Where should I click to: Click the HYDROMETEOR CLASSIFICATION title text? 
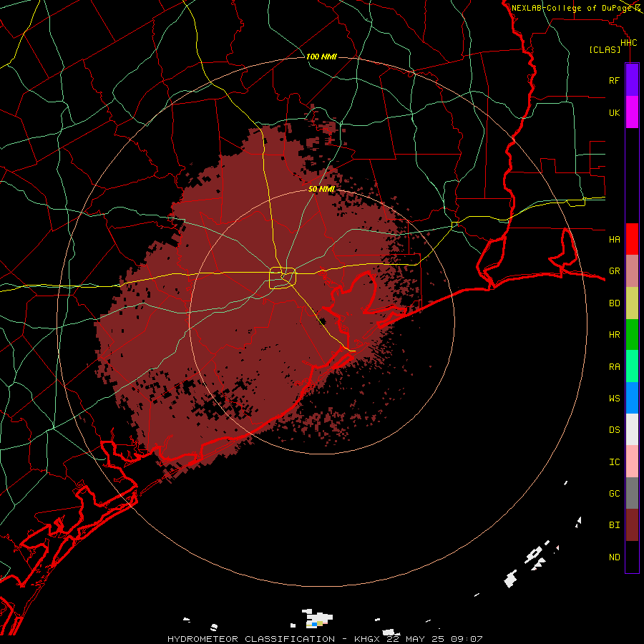pyautogui.click(x=251, y=639)
